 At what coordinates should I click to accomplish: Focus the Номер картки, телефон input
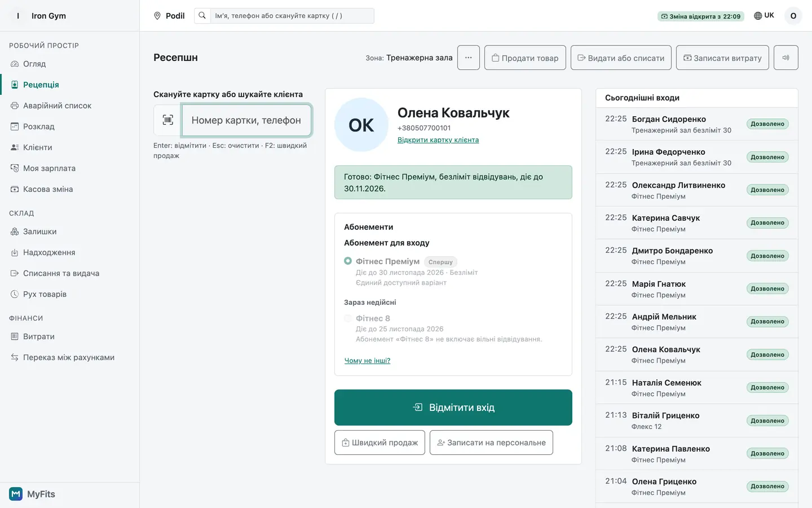[246, 120]
